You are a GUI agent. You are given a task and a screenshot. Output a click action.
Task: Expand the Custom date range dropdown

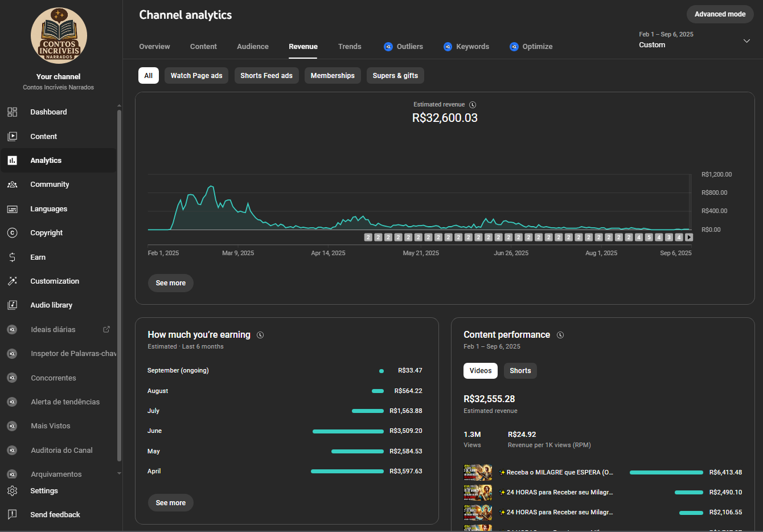746,41
